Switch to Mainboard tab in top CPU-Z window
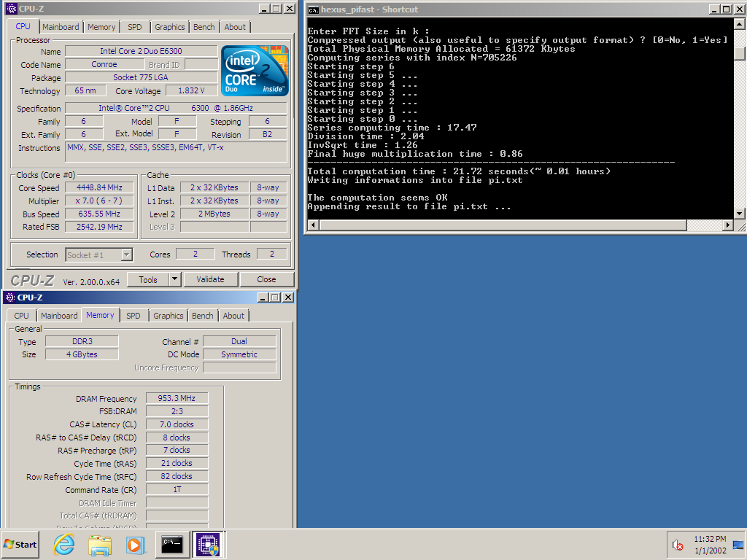The width and height of the screenshot is (747, 560). pyautogui.click(x=61, y=27)
